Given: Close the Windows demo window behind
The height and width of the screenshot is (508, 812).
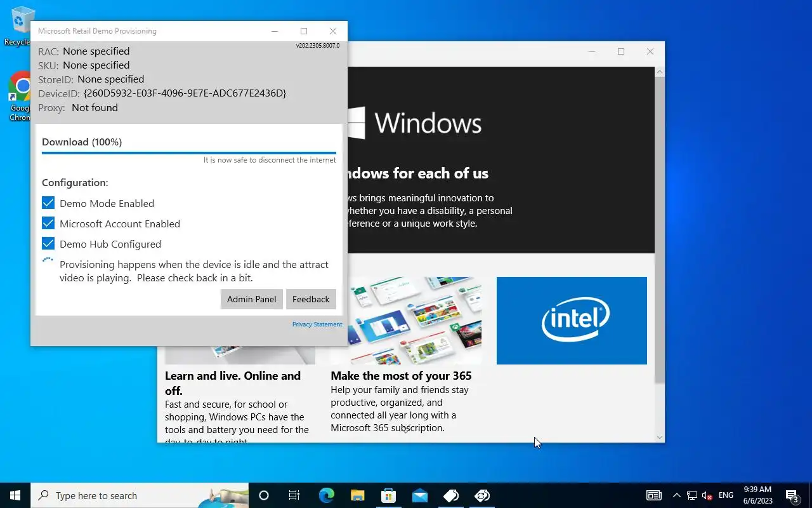Looking at the screenshot, I should click(x=650, y=51).
